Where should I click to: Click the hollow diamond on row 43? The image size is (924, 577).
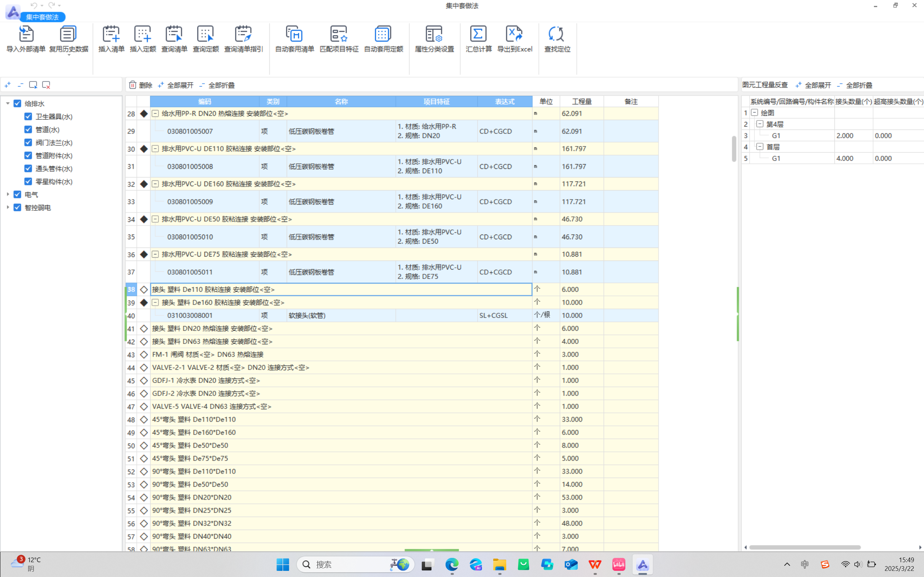click(x=144, y=354)
